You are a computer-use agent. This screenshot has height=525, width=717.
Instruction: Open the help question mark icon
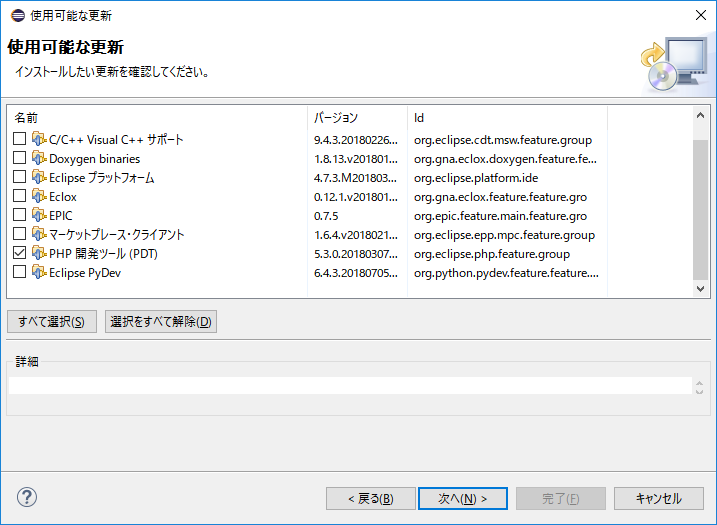[x=27, y=497]
